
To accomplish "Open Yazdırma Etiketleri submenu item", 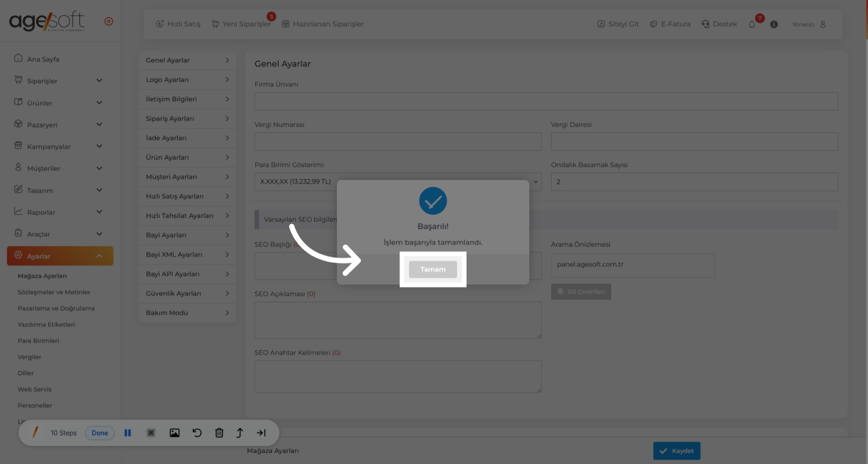I will point(46,325).
